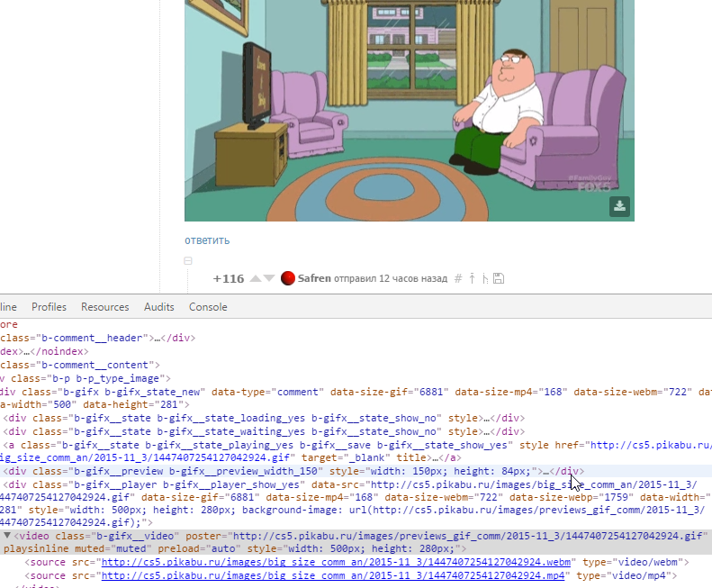Click the +116 comment rating
The image size is (712, 588).
229,278
